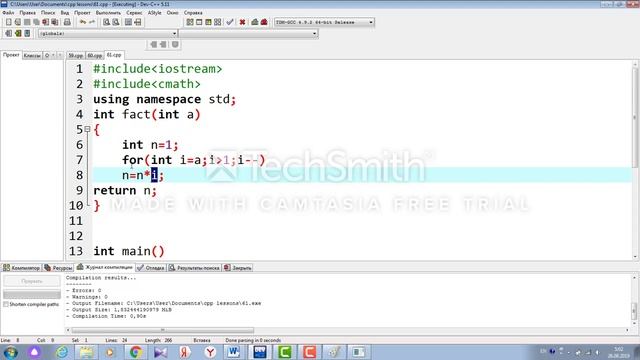Open the Выполнить menu
The width and height of the screenshot is (640, 360).
pyautogui.click(x=108, y=13)
